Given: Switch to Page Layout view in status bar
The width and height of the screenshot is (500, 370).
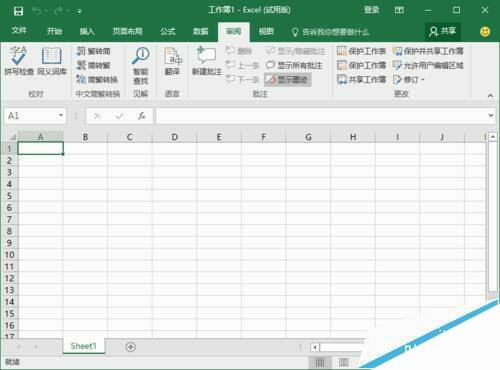Looking at the screenshot, I should tap(344, 362).
